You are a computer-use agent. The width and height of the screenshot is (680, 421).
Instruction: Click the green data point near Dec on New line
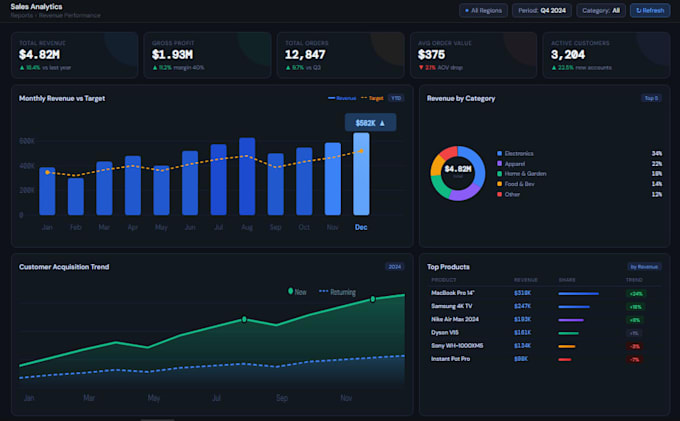pos(373,299)
